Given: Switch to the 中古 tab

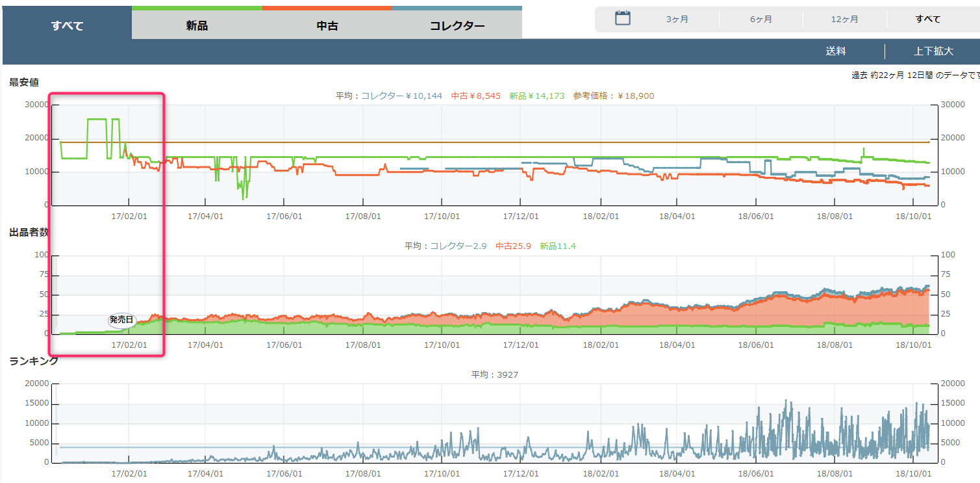Looking at the screenshot, I should click(x=327, y=26).
